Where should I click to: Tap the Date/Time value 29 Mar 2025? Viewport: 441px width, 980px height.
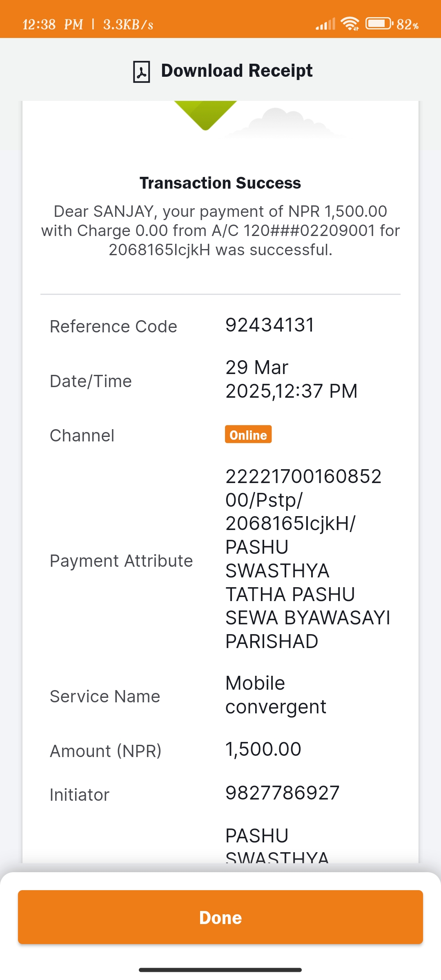click(292, 379)
